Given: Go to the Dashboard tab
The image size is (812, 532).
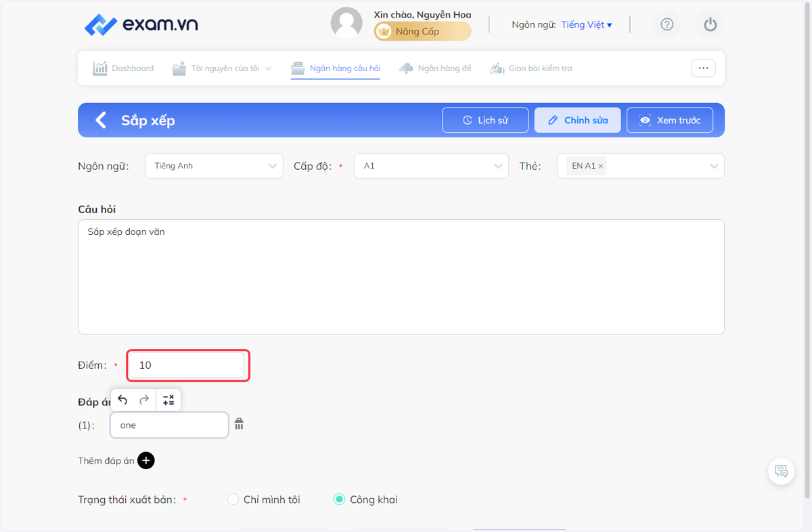Looking at the screenshot, I should (x=123, y=68).
